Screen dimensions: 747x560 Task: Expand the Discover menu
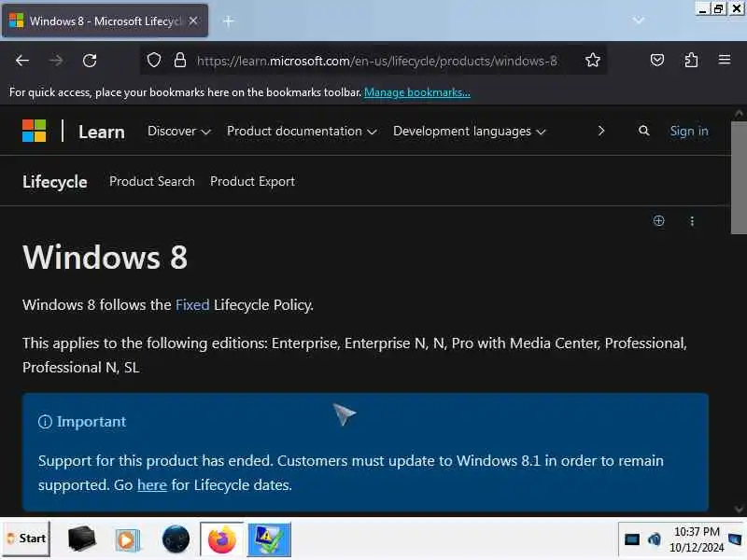coord(179,132)
